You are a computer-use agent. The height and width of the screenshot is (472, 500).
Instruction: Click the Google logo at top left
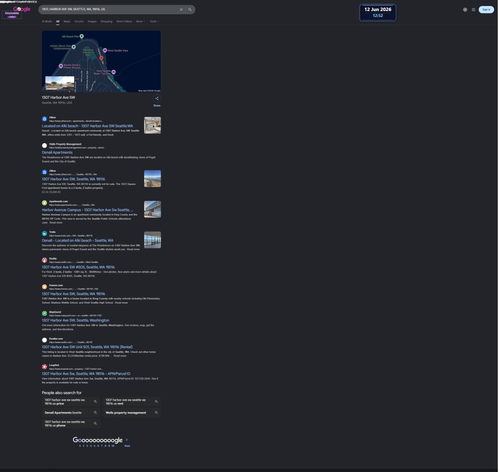tap(22, 9)
